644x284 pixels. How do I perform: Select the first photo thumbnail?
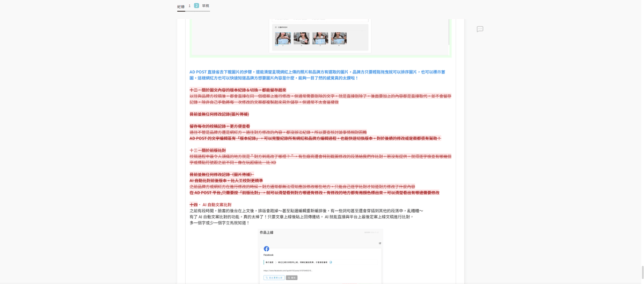click(x=283, y=38)
